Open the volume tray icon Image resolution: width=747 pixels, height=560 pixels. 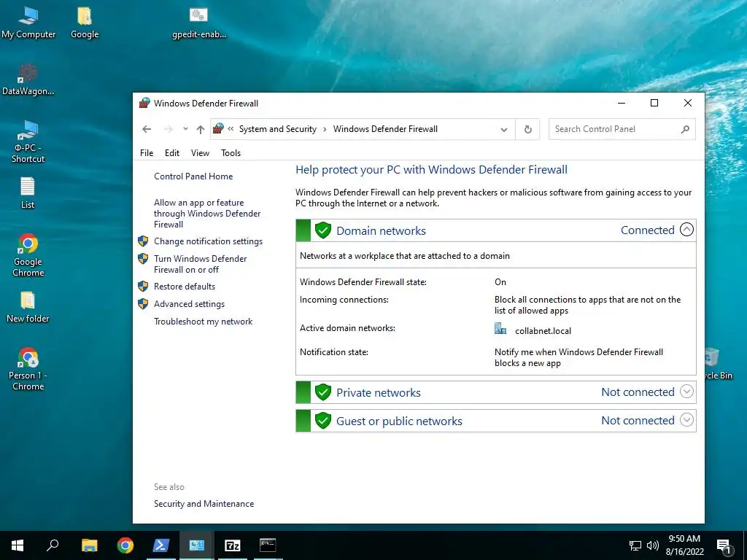(653, 545)
